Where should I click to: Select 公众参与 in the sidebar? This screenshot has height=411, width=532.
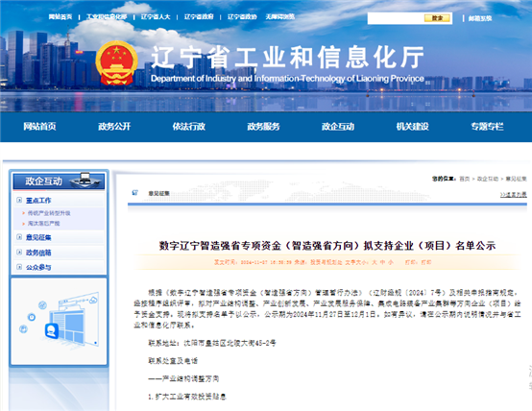pyautogui.click(x=38, y=268)
